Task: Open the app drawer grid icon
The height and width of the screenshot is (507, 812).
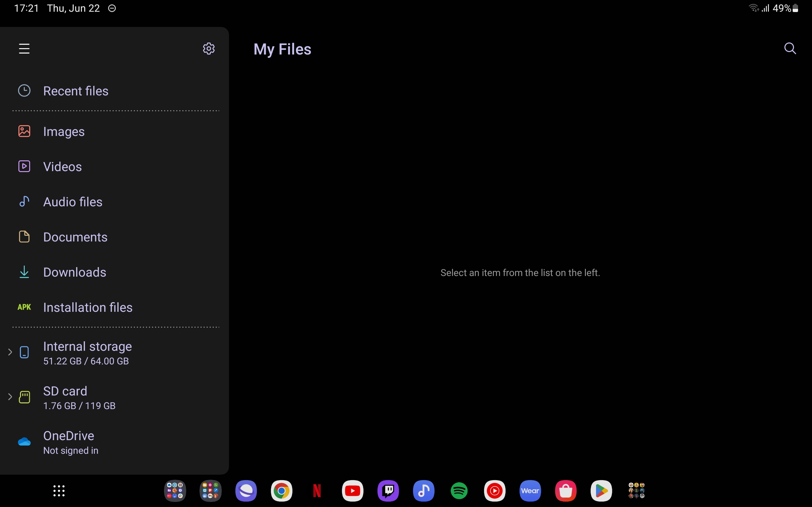Action: [x=59, y=491]
